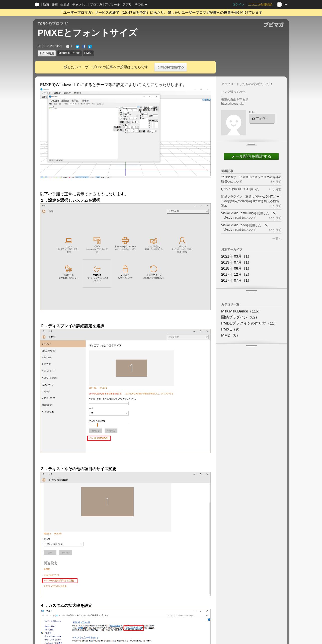Click T0R0's profile avatar image
322x644 pixels.
tap(234, 123)
